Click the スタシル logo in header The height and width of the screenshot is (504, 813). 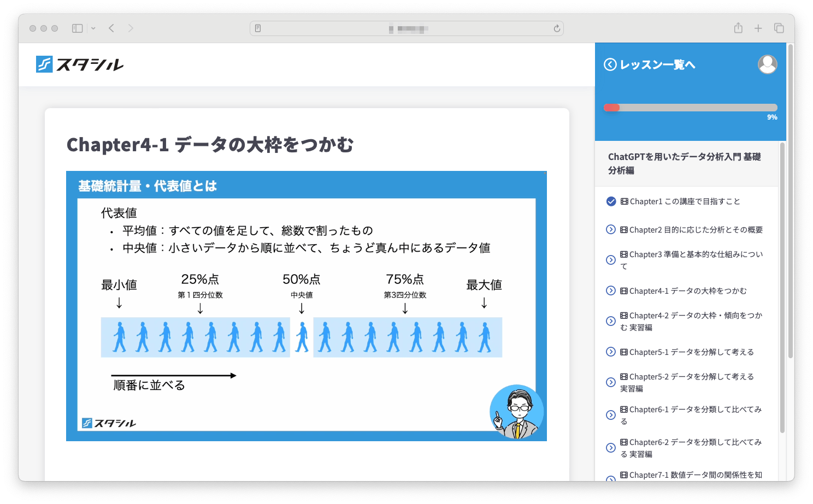(x=80, y=64)
